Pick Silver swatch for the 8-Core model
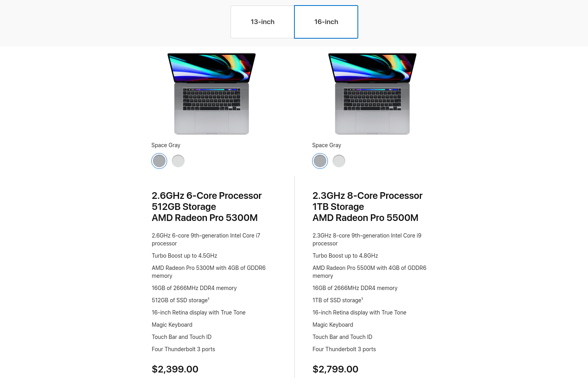Image resolution: width=588 pixels, height=378 pixels. 339,161
